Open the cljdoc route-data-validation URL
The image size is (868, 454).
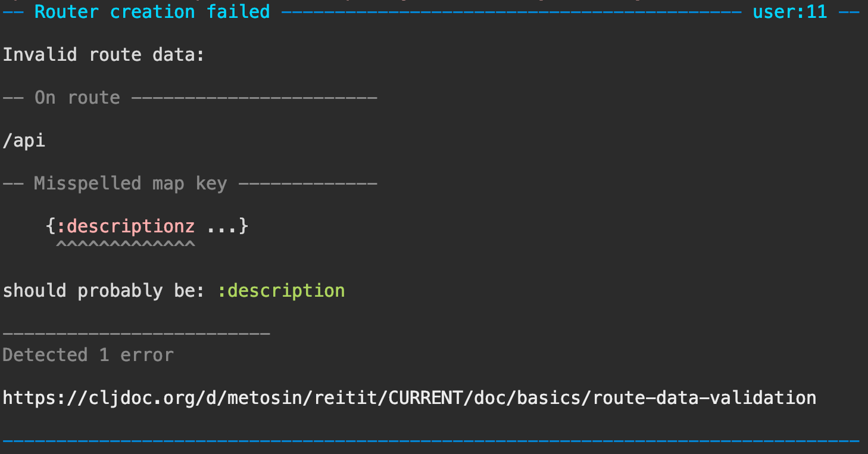click(x=409, y=398)
